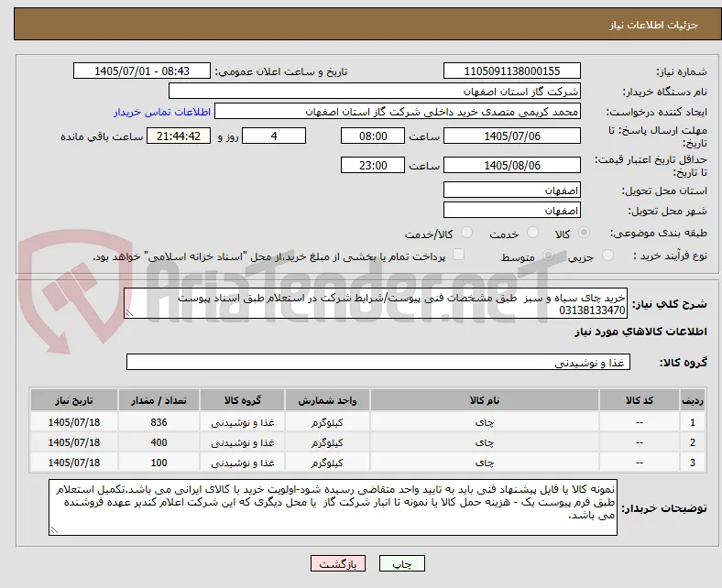Click row number 3 cell
The width and height of the screenshot is (722, 588).
click(x=692, y=463)
